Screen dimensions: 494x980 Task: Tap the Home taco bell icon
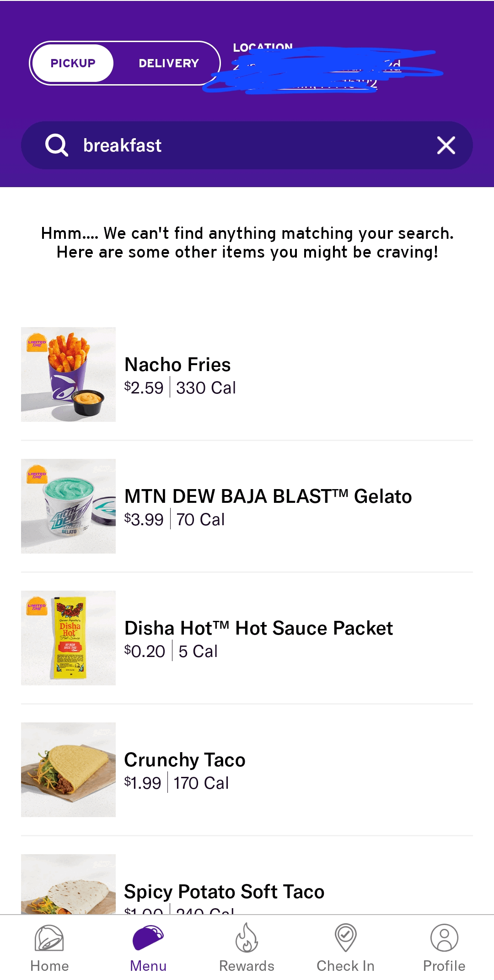pos(49,938)
